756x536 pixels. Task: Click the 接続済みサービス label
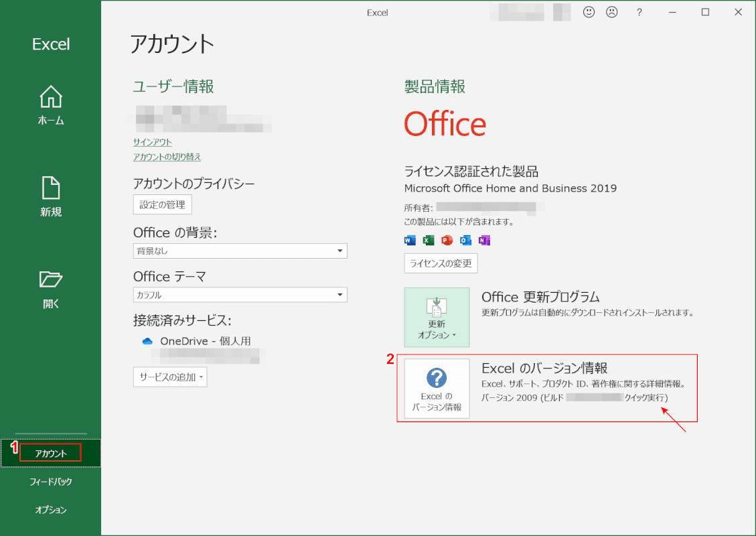click(182, 320)
